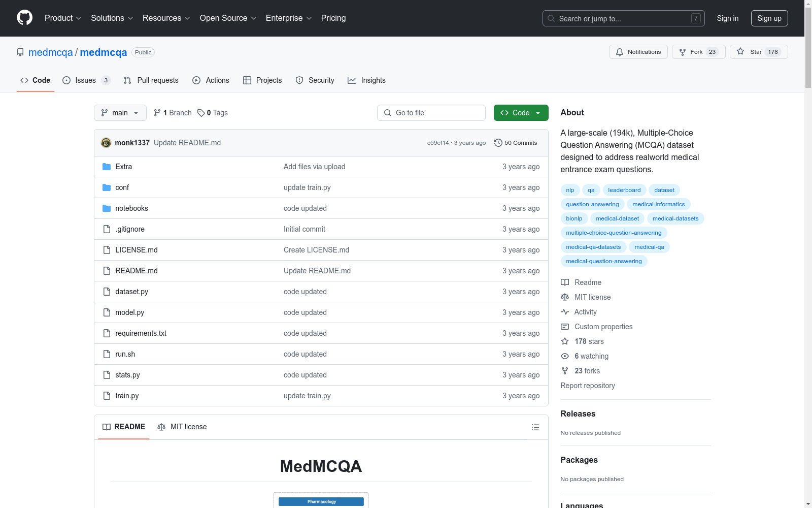812x508 pixels.
Task: Expand the Product menu
Action: click(x=63, y=18)
